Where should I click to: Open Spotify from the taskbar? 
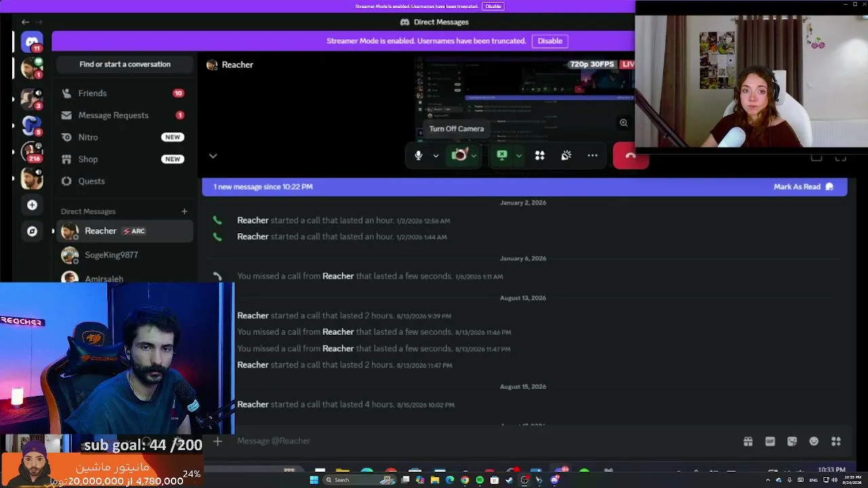[x=479, y=480]
